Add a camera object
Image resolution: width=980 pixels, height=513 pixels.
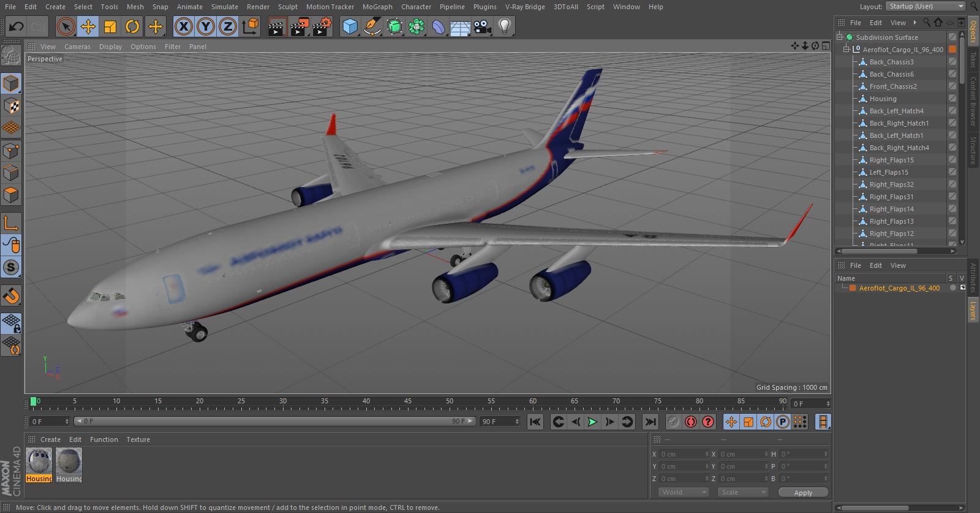pos(483,26)
